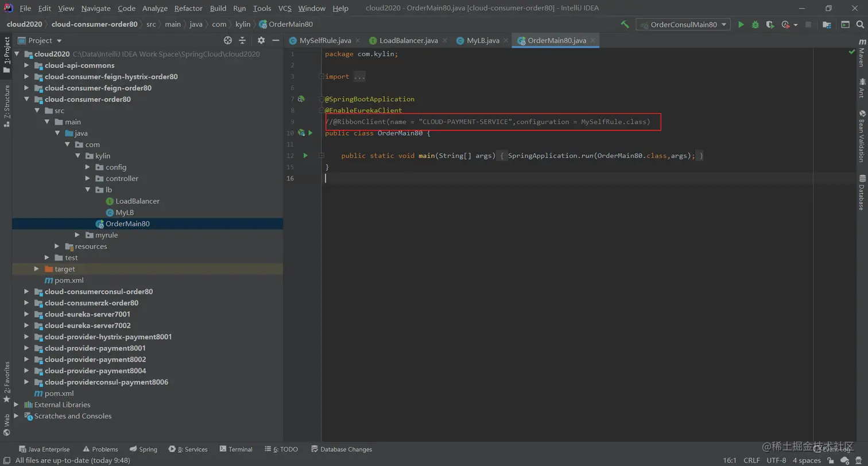The width and height of the screenshot is (868, 466).
Task: Open the Java Enterprise tool window
Action: [x=44, y=449]
